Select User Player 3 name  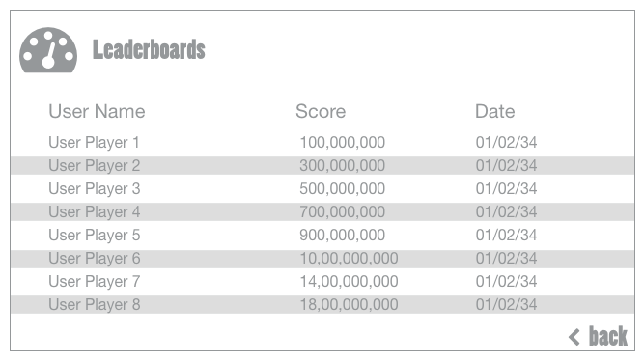(95, 189)
